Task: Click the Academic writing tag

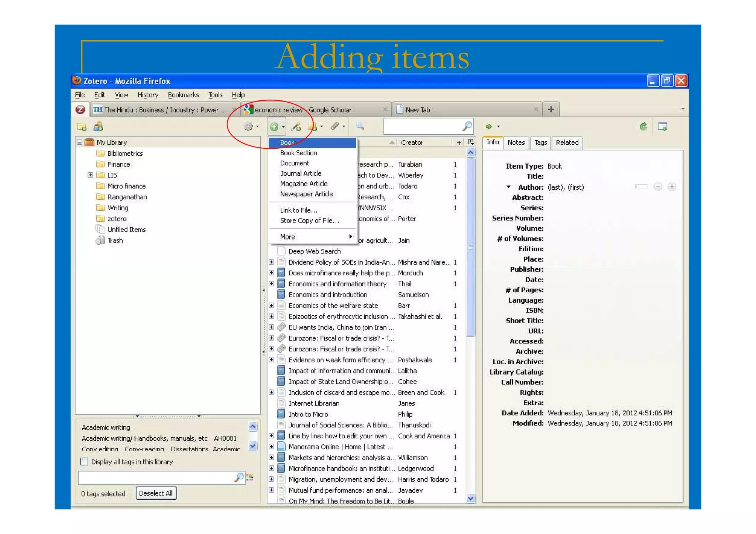Action: pos(106,427)
